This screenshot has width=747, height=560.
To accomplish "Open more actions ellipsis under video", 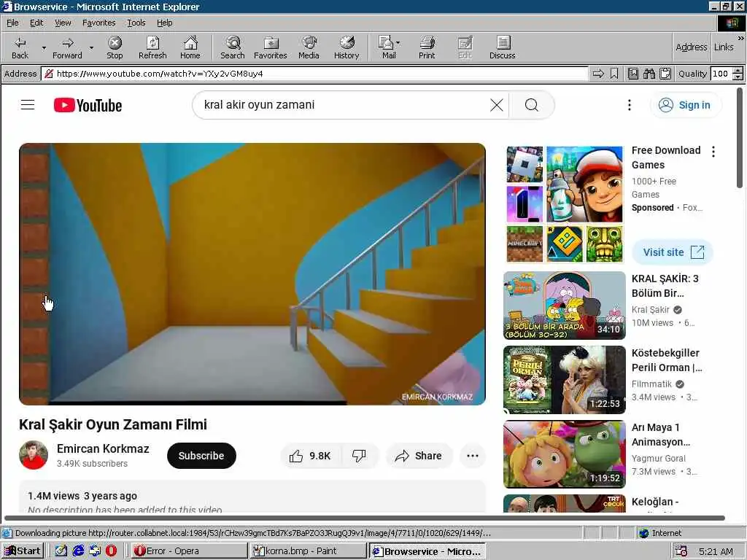I will [473, 456].
